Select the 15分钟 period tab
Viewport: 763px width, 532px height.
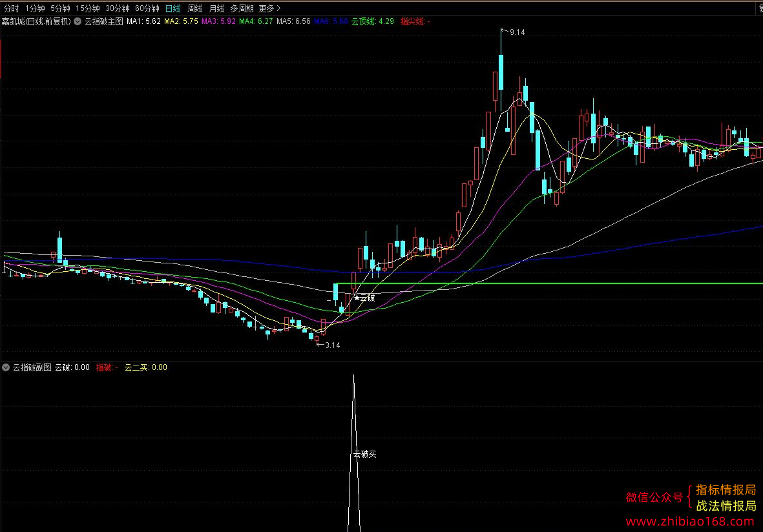coord(88,8)
